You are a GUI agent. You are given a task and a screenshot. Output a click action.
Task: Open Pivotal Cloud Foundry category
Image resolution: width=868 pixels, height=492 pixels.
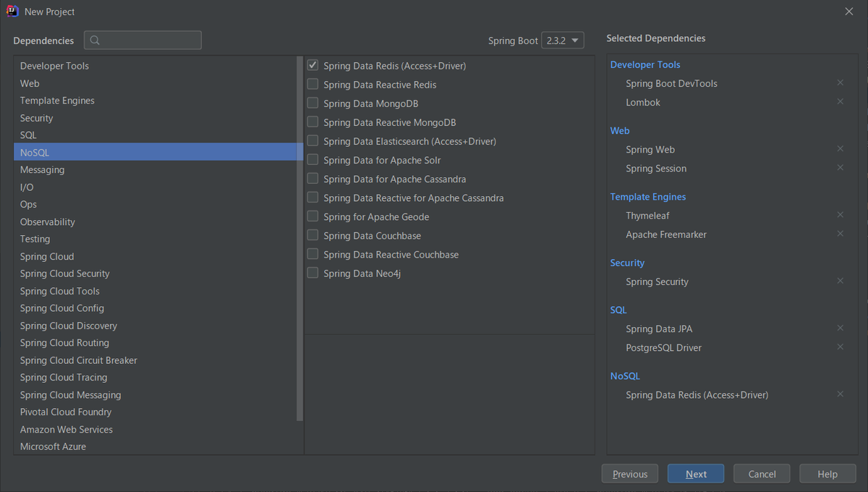click(x=155, y=412)
